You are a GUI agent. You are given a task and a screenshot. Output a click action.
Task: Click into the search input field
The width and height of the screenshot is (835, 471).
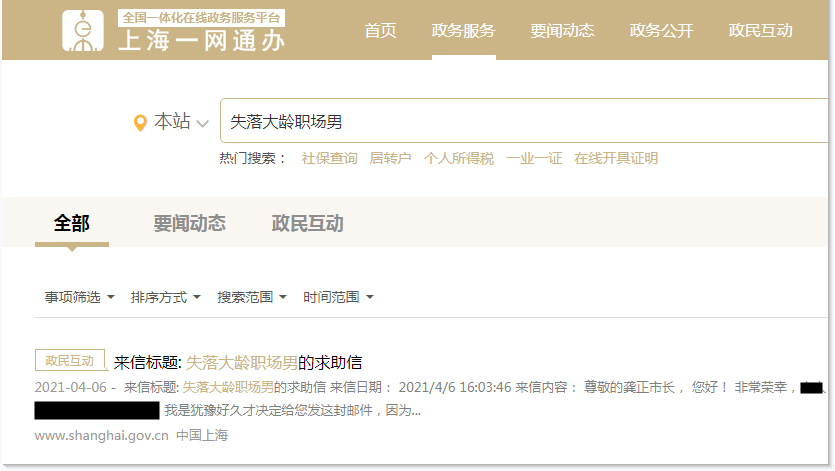click(520, 121)
